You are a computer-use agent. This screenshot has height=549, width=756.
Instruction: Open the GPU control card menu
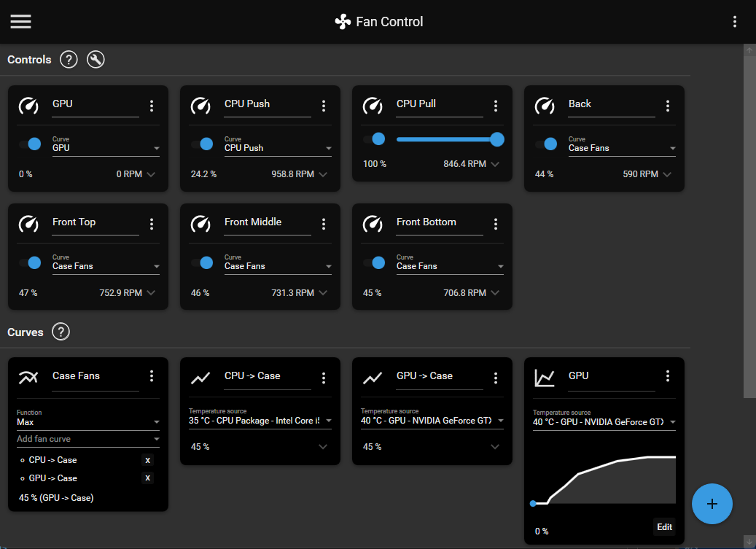(152, 106)
